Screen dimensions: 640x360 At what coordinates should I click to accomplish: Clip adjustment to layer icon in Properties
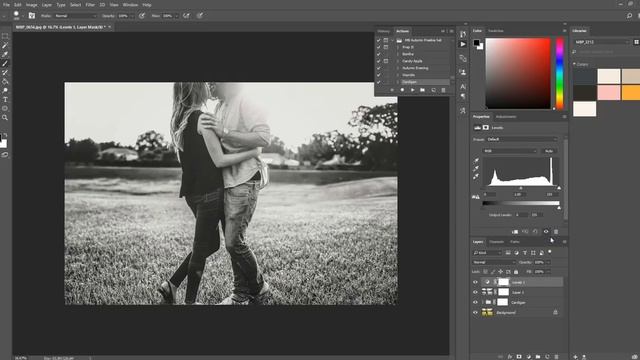(x=515, y=231)
